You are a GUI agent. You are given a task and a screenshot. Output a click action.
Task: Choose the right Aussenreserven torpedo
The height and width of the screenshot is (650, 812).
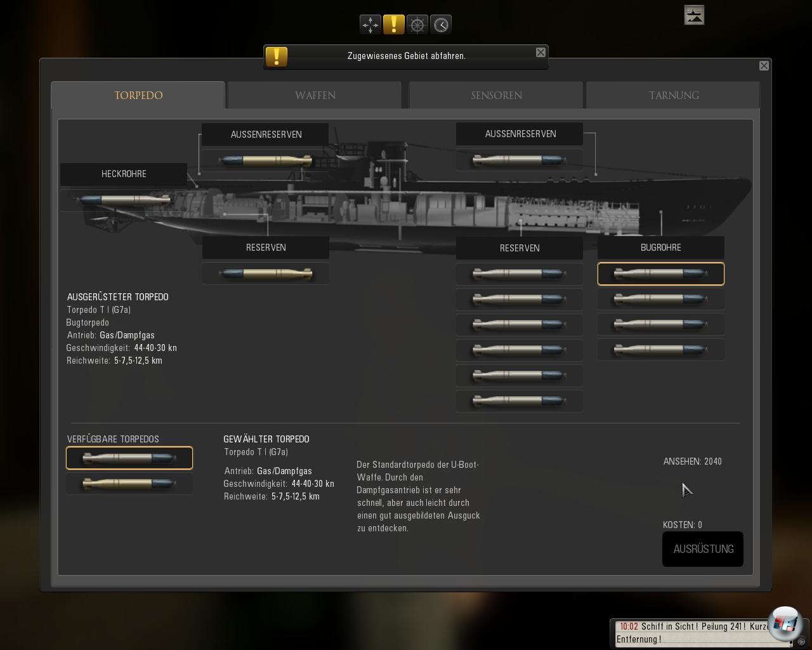519,161
